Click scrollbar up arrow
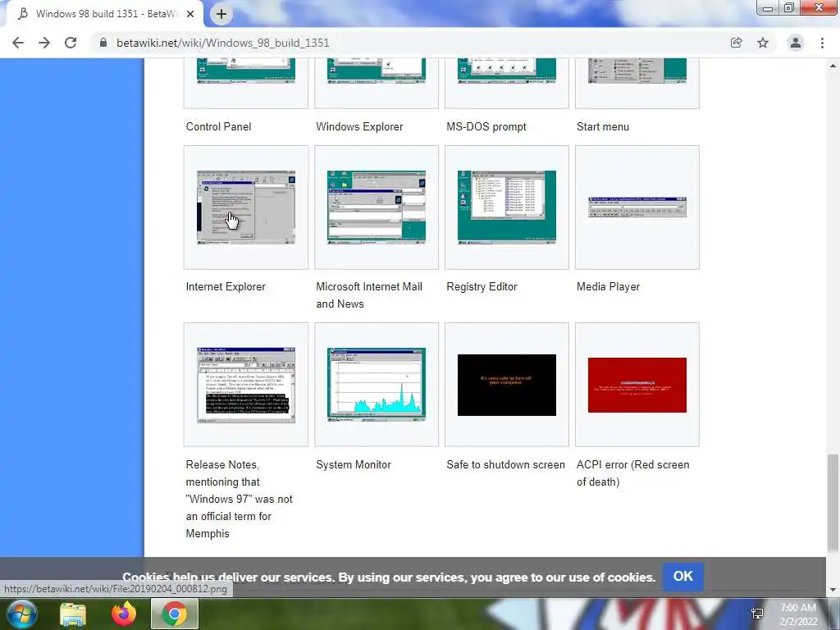Image resolution: width=840 pixels, height=630 pixels. (x=833, y=66)
